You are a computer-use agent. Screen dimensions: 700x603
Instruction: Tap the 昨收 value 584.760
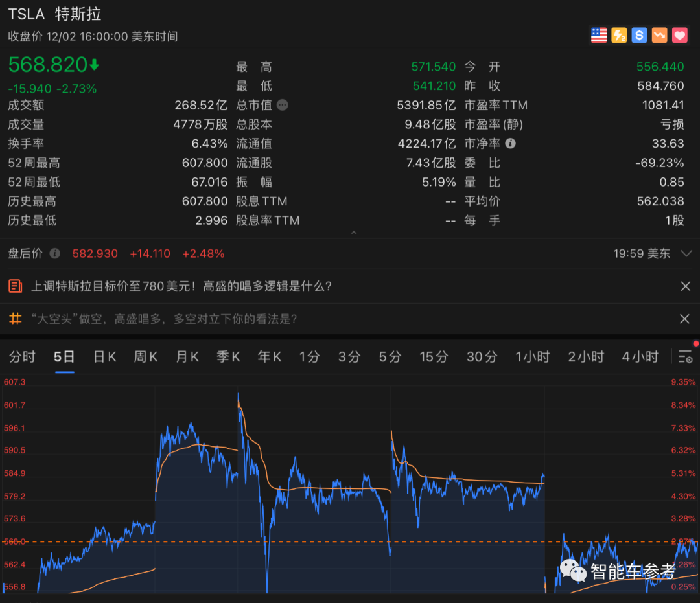coord(660,86)
